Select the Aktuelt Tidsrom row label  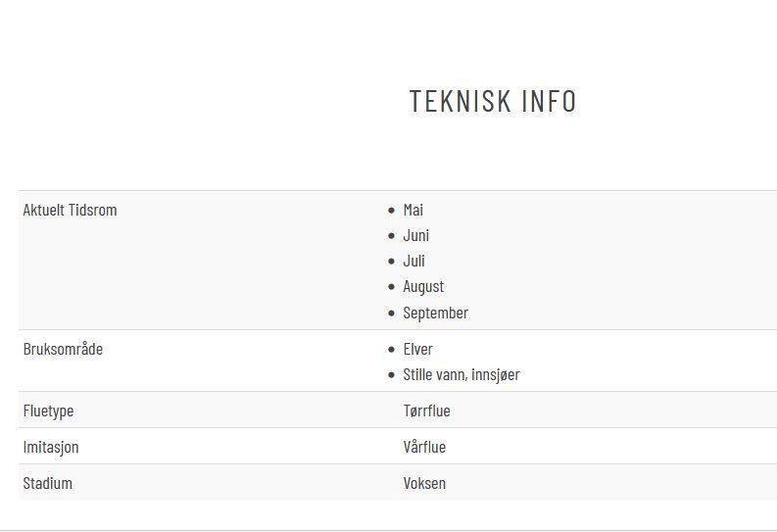[x=70, y=210]
